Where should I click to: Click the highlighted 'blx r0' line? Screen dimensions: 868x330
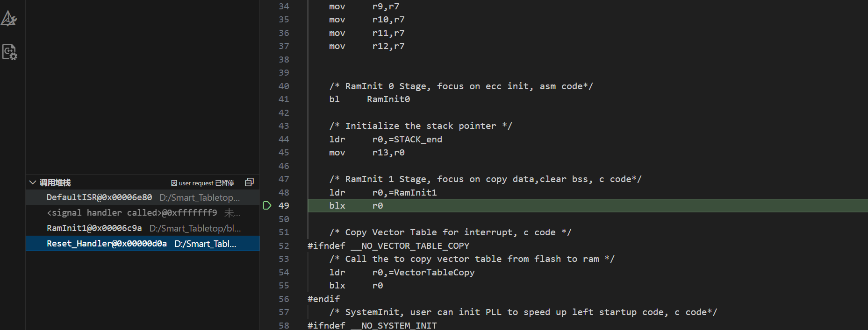[356, 206]
